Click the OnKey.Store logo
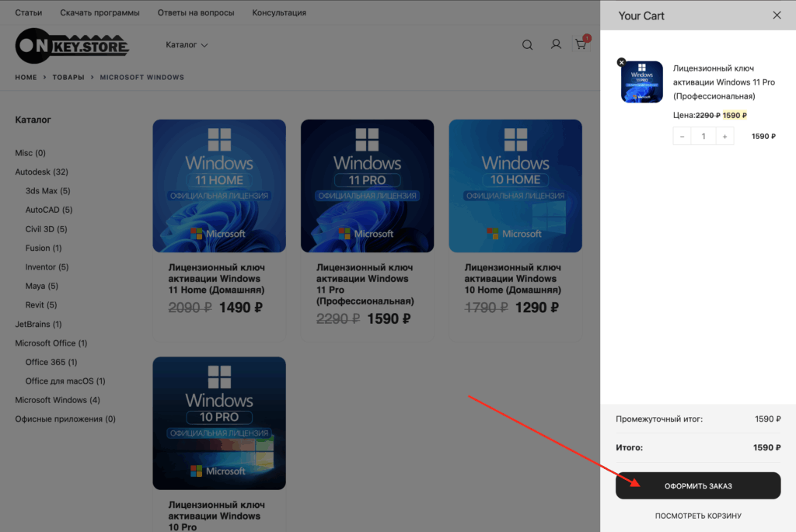Screen dimensions: 796x532 (72, 45)
